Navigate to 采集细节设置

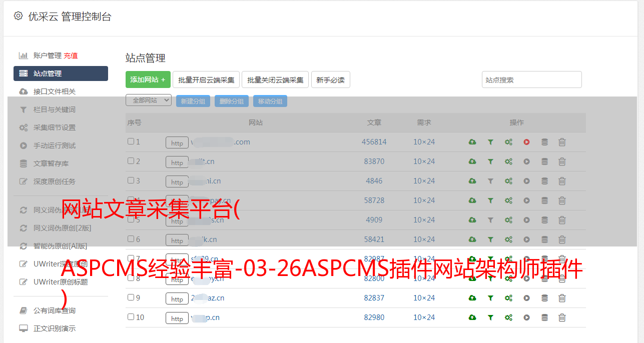pos(55,127)
